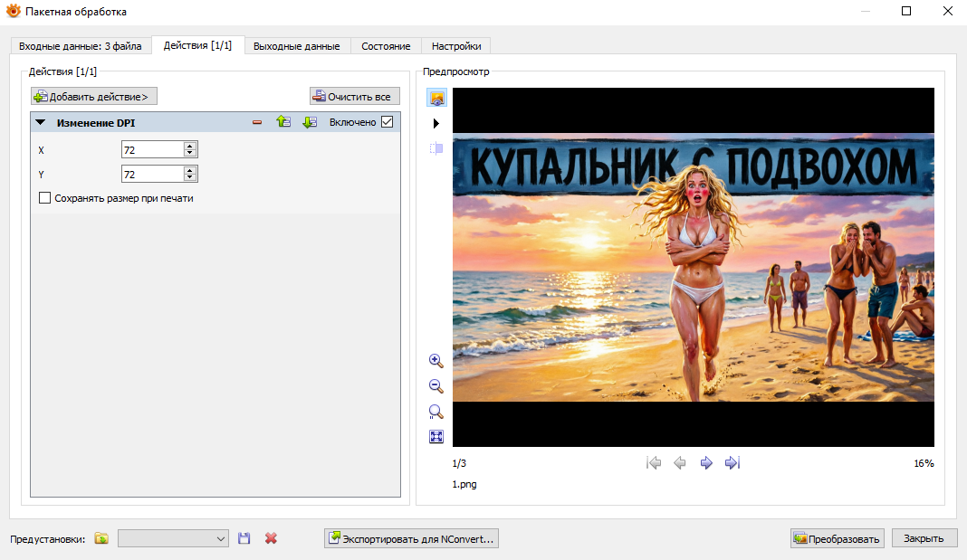Screen dimensions: 967x560
Task: Decrease the X DPI value
Action: [190, 153]
